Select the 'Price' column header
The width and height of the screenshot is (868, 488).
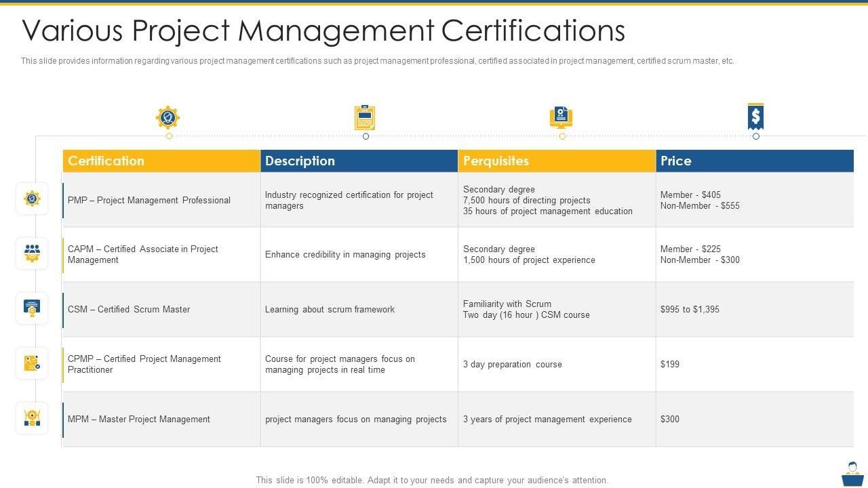755,161
